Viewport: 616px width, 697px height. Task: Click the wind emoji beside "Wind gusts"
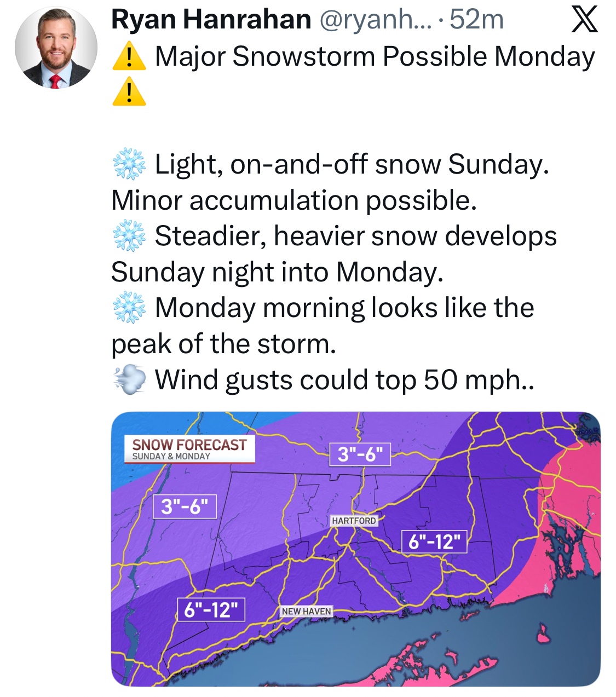[129, 380]
